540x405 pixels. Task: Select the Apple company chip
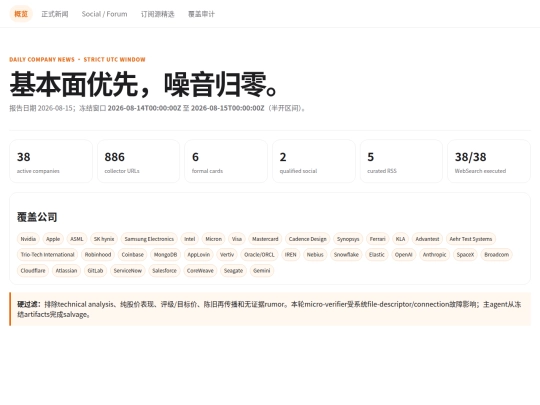(x=53, y=239)
